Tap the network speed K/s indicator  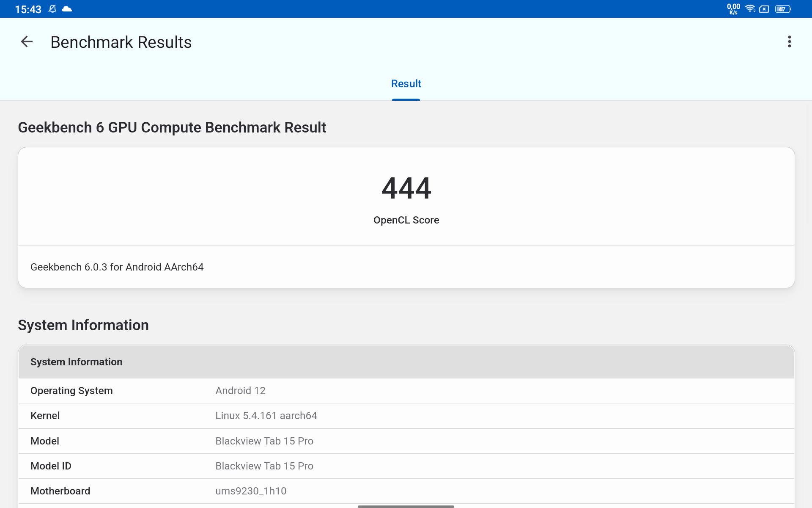(x=733, y=9)
